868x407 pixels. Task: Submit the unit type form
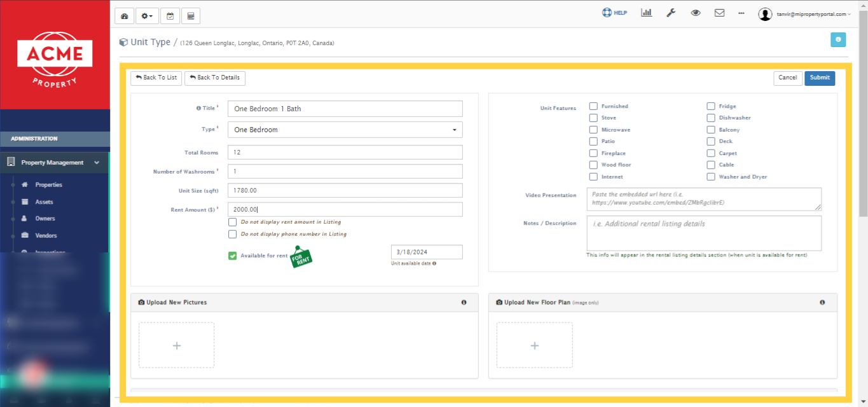click(820, 78)
